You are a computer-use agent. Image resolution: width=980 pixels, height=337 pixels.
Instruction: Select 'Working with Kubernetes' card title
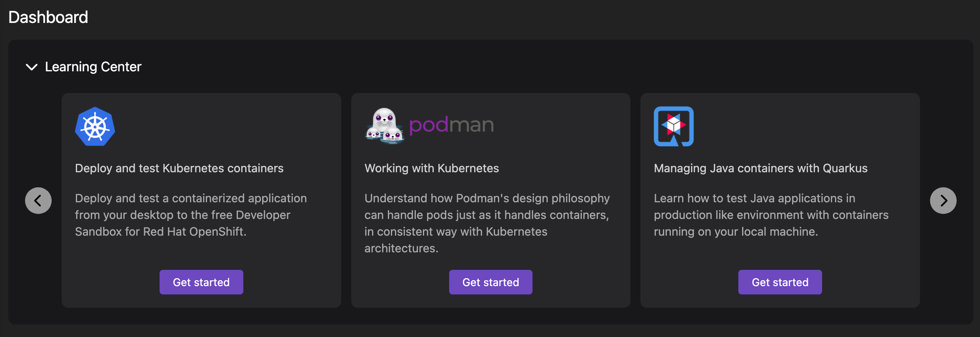tap(432, 168)
